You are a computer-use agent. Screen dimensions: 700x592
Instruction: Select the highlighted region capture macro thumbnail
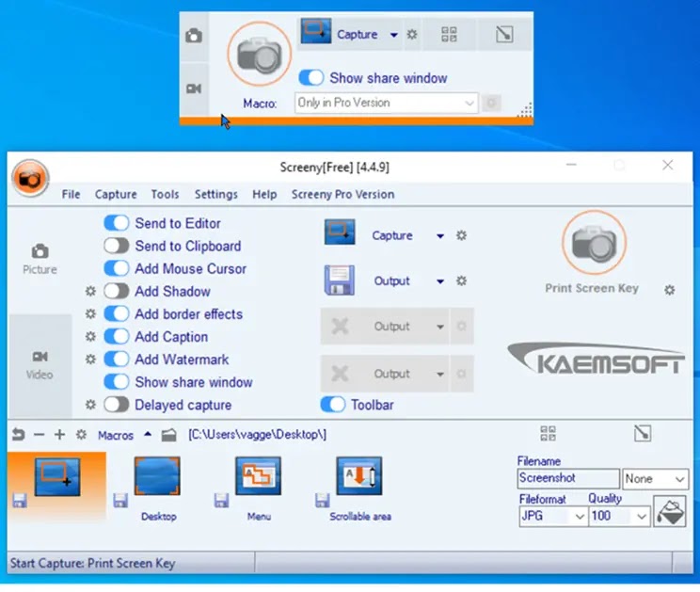click(x=57, y=476)
